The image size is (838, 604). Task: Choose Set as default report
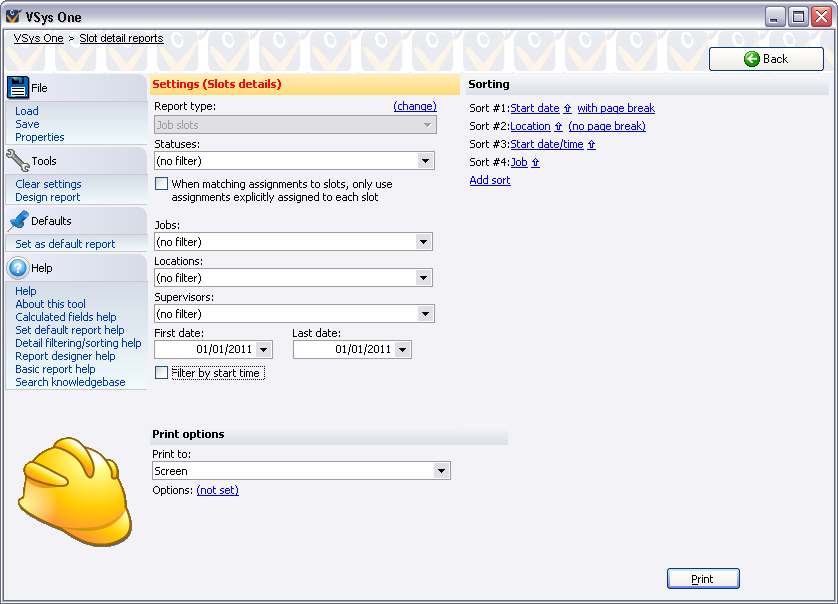(x=65, y=244)
